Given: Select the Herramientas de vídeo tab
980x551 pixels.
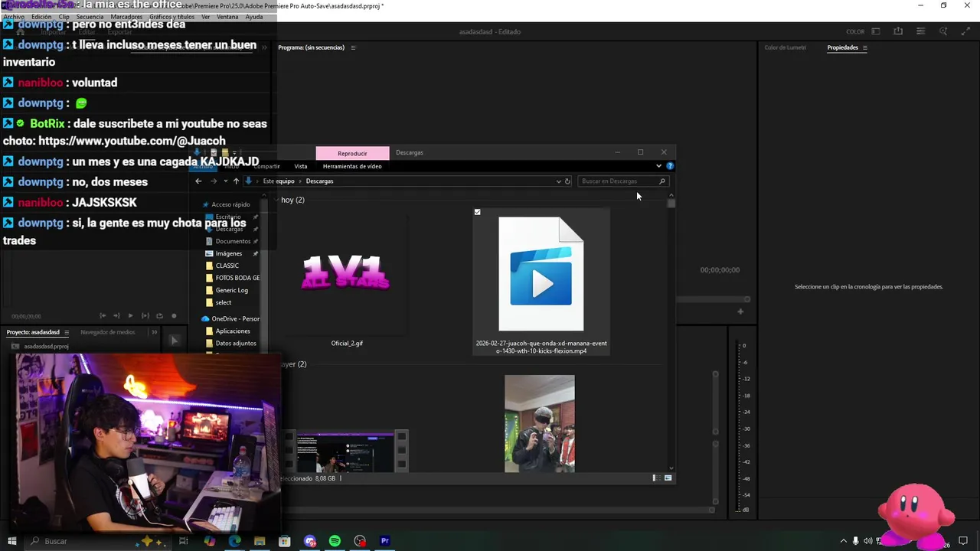Looking at the screenshot, I should (x=352, y=166).
